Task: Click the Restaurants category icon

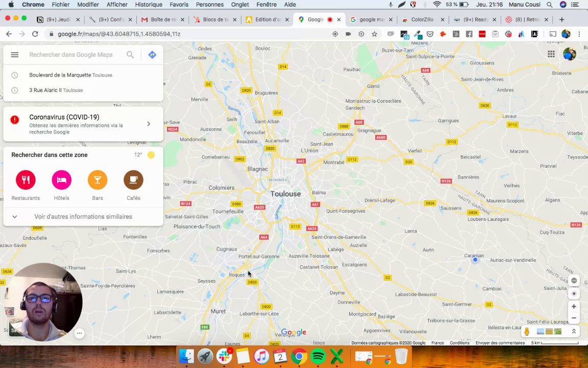Action: (26, 180)
